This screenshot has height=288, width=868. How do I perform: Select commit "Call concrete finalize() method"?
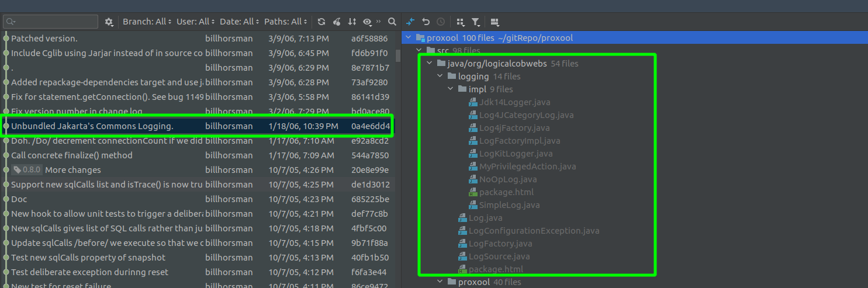(x=72, y=155)
